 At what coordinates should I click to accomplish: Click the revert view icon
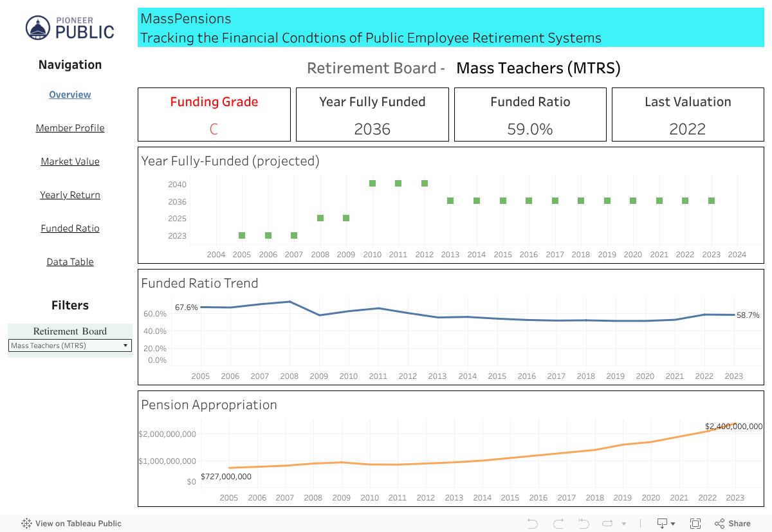click(584, 524)
